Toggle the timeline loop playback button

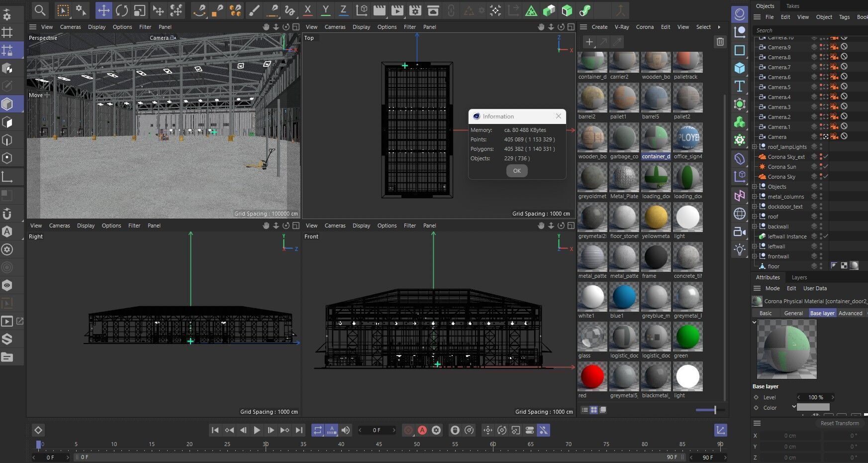[x=317, y=430]
